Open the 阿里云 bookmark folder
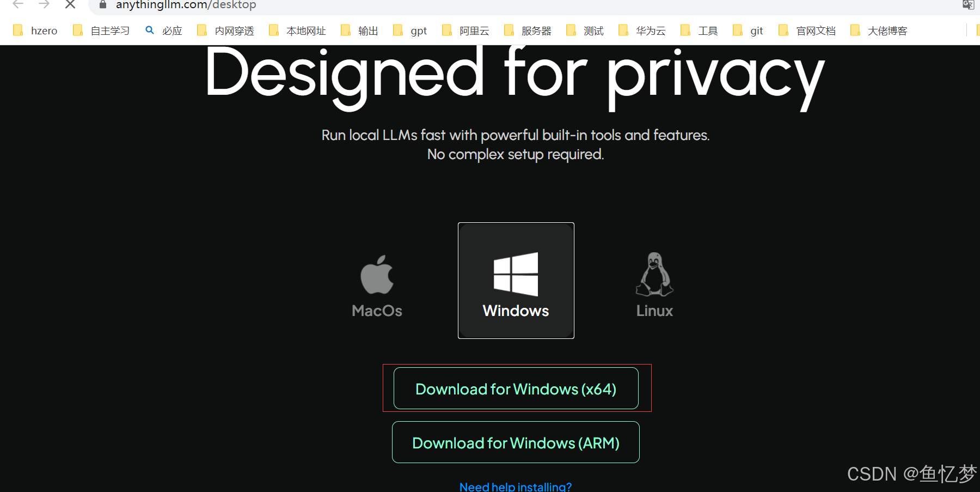980x492 pixels. pos(466,31)
